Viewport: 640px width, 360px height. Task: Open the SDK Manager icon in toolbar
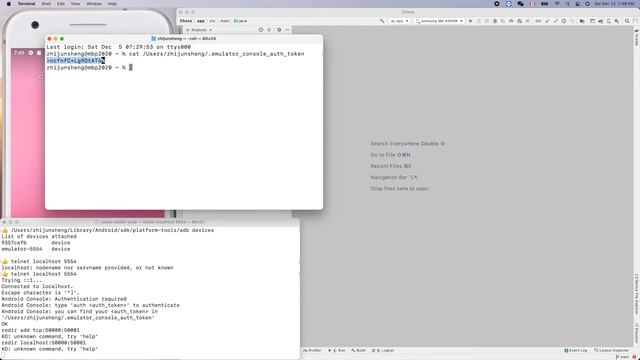(617, 21)
